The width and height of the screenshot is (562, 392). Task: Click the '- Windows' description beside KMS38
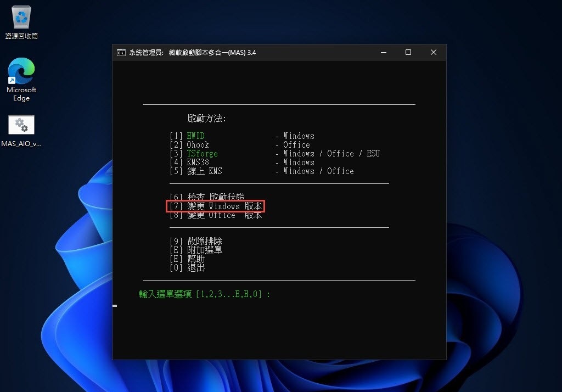point(295,163)
